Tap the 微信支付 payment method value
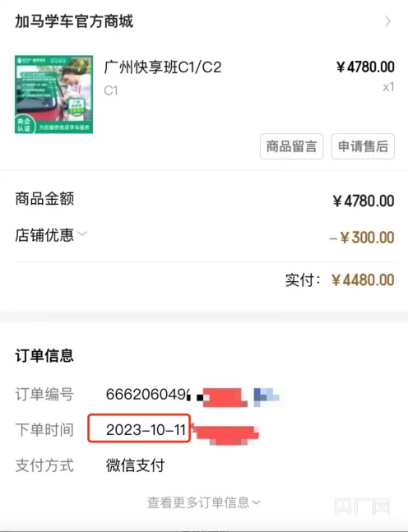 (x=135, y=465)
